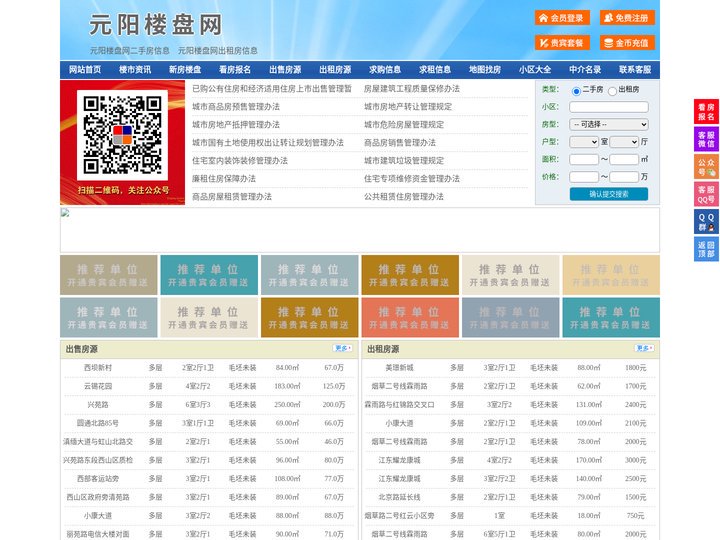The width and height of the screenshot is (720, 540).
Task: Open the 厅 hall count dropdown
Action: [624, 142]
